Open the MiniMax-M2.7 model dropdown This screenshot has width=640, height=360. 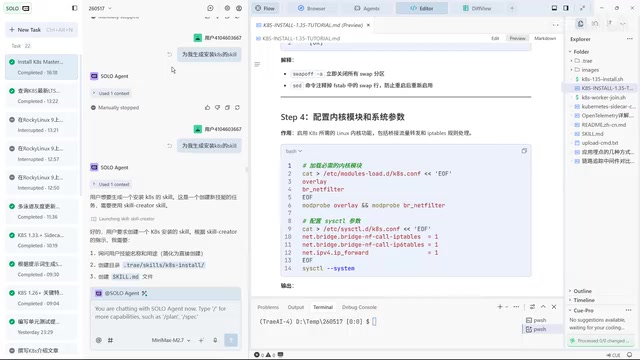171,340
